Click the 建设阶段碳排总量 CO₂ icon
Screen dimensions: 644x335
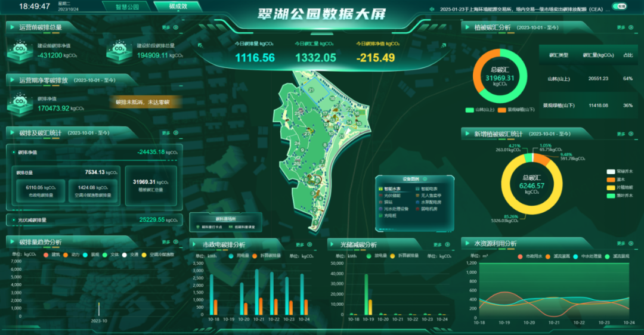click(119, 51)
